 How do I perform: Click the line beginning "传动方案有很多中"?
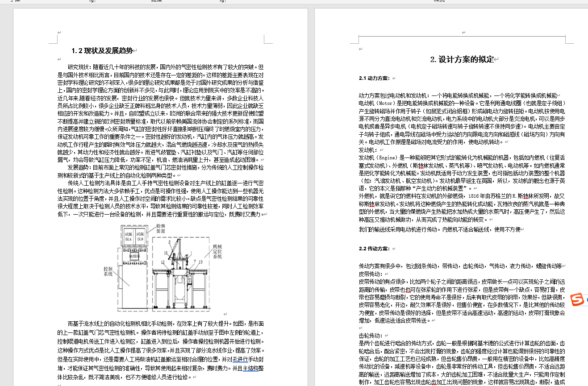coord(460,266)
